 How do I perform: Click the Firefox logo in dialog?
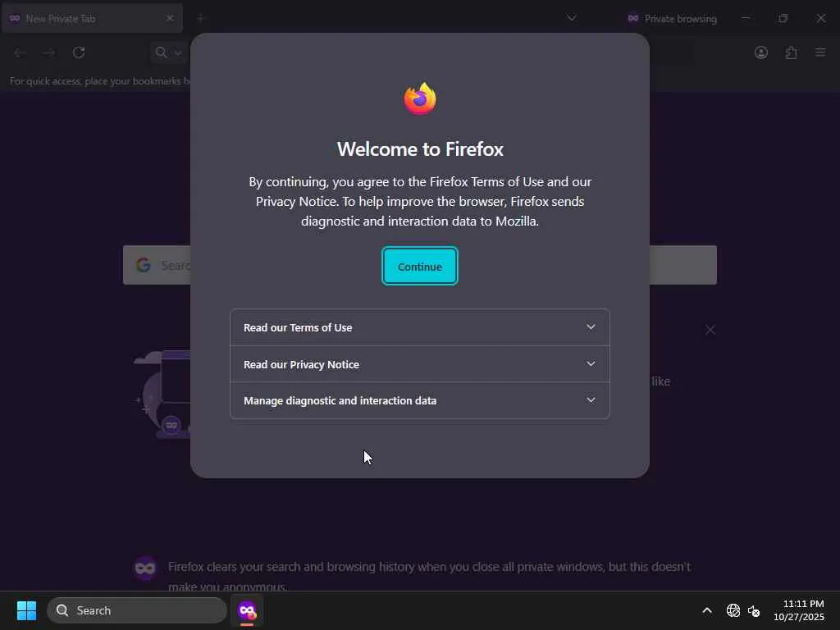pos(420,98)
